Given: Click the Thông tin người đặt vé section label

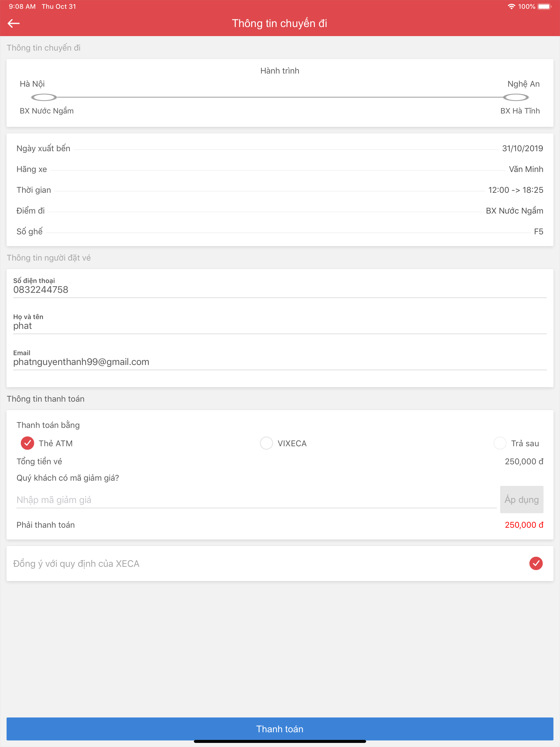Looking at the screenshot, I should [x=49, y=258].
